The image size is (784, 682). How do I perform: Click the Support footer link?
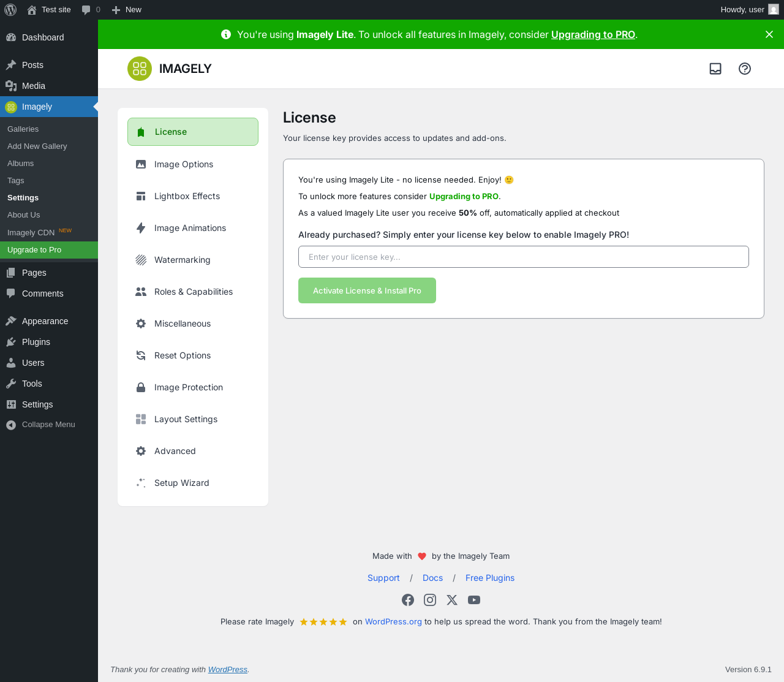383,578
